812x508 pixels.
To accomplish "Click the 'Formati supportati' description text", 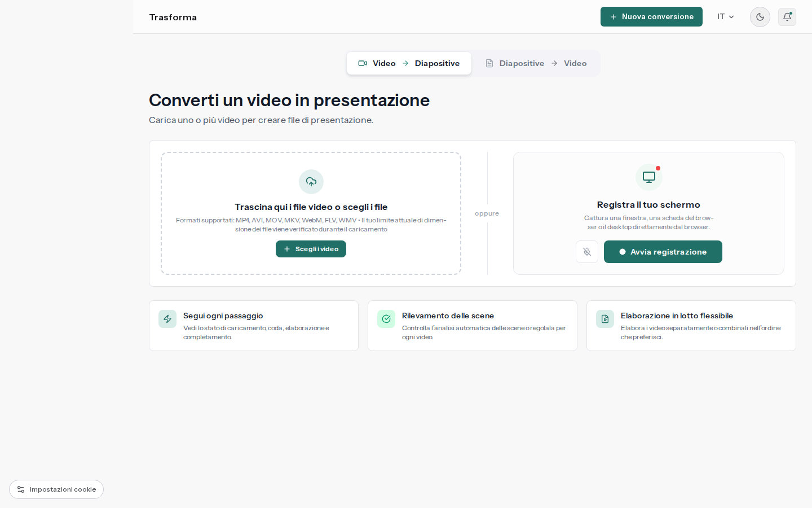I will (311, 225).
